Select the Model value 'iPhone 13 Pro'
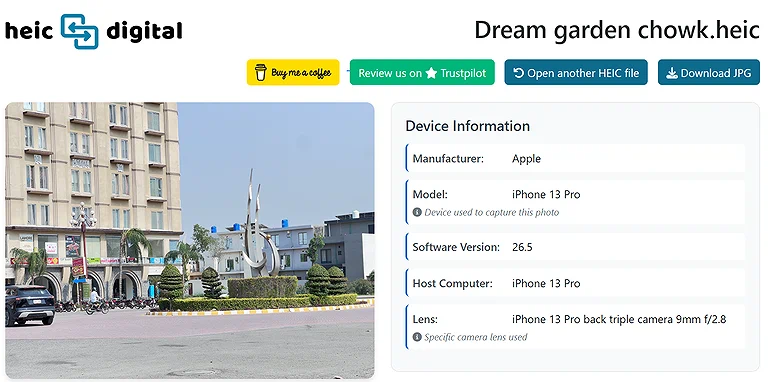The height and width of the screenshot is (382, 768). coord(546,194)
